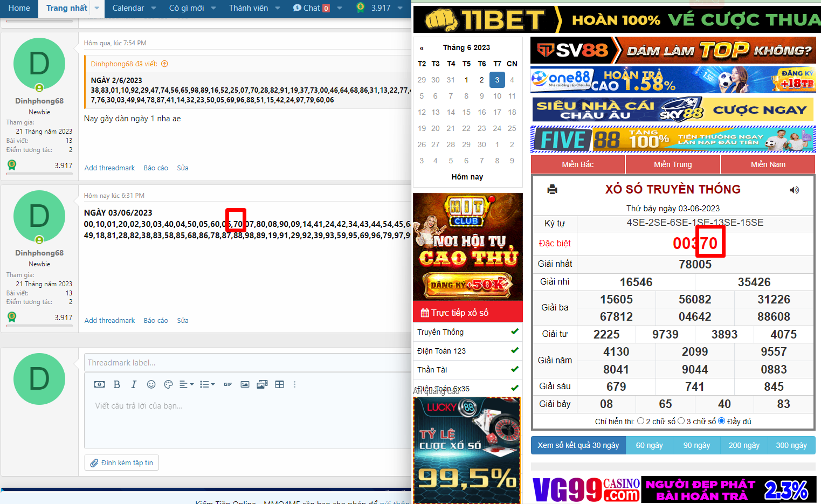Switch to the 'Miền Bắc' lottery tab

(x=578, y=164)
